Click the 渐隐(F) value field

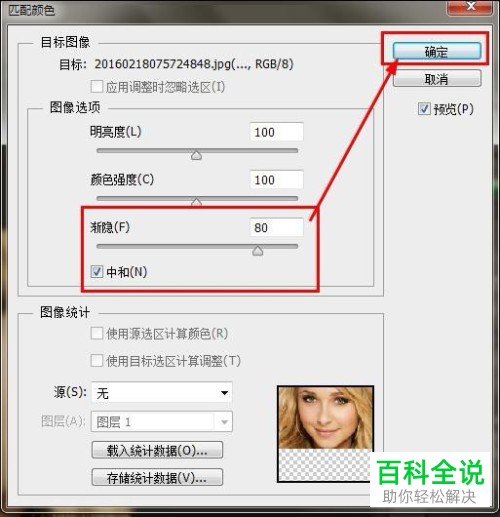(277, 227)
